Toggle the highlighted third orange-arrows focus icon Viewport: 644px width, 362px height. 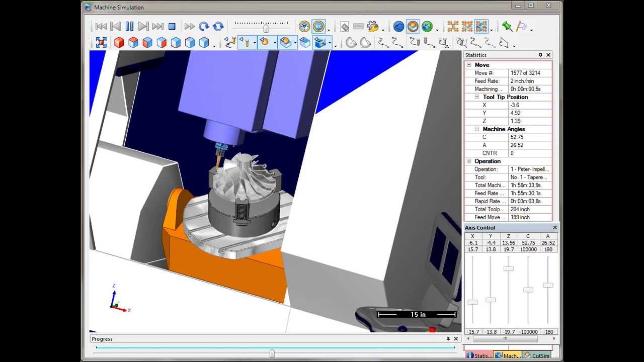[x=481, y=27]
